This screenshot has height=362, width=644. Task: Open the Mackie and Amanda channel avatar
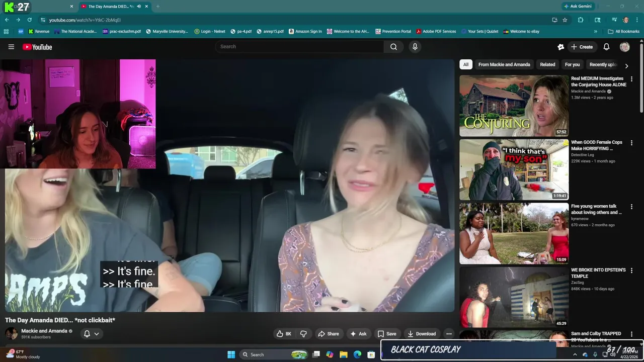click(x=11, y=333)
